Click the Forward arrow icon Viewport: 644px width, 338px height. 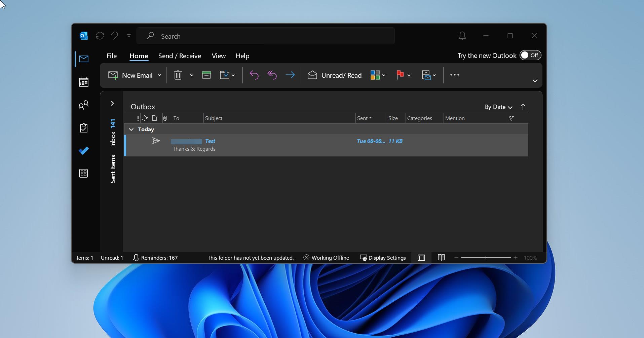[x=290, y=75]
